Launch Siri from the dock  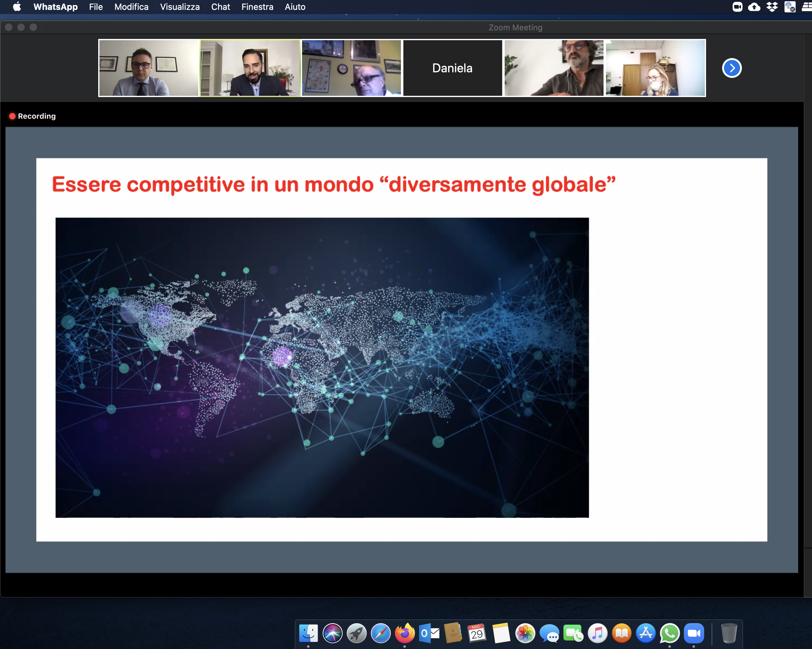click(332, 633)
